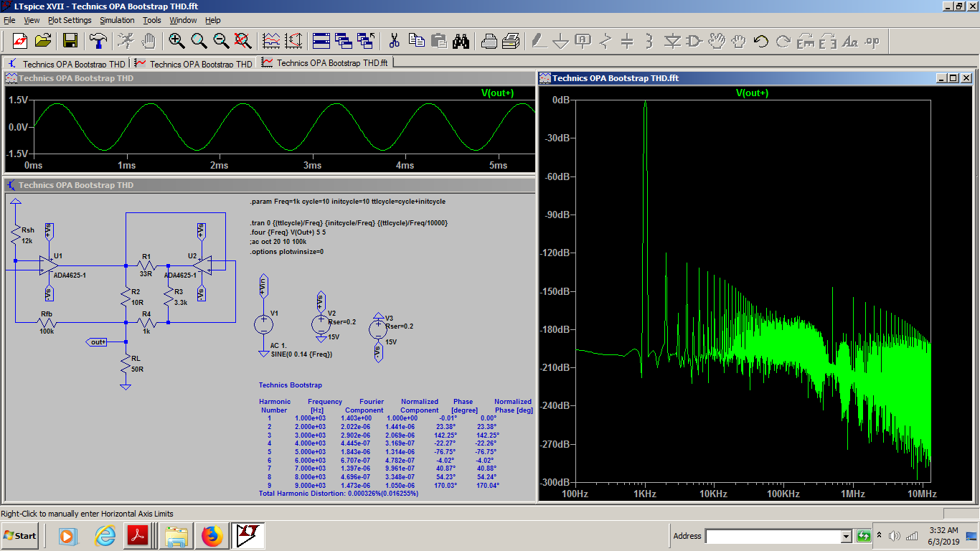Click the autorange axes icon
980x551 pixels.
tap(293, 41)
